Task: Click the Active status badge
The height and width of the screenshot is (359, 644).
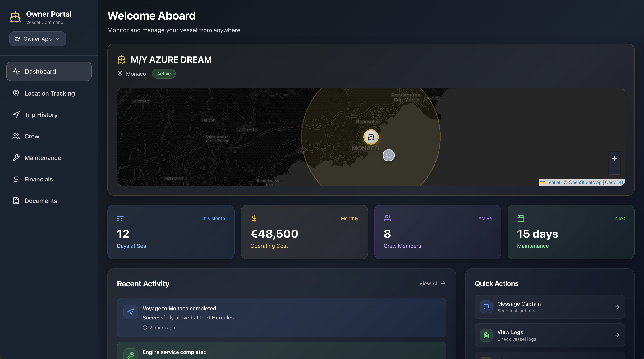Action: point(164,74)
